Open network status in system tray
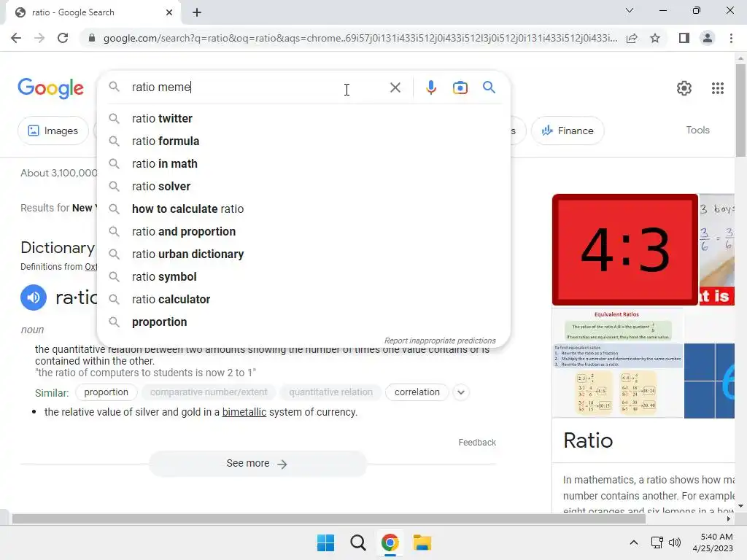This screenshot has width=747, height=560. [657, 542]
